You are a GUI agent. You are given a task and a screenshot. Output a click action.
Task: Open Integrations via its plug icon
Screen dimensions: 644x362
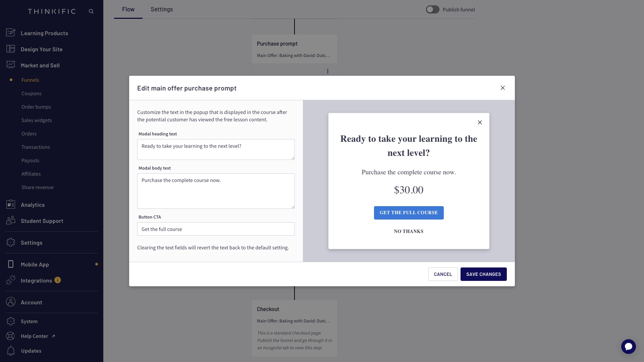coord(10,280)
